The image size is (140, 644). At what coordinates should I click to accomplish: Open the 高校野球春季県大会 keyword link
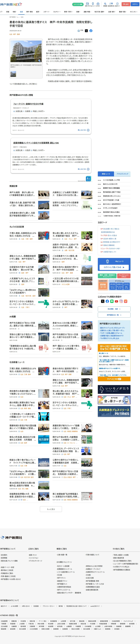(x=108, y=232)
